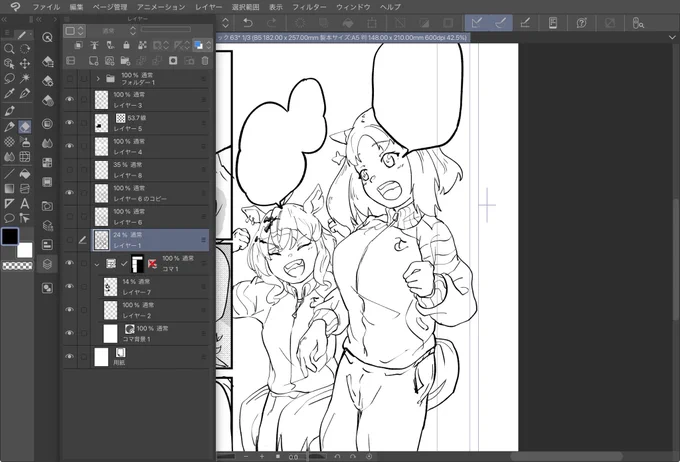Image resolution: width=680 pixels, height=462 pixels.
Task: Click the New vector layer icon
Action: [x=110, y=61]
